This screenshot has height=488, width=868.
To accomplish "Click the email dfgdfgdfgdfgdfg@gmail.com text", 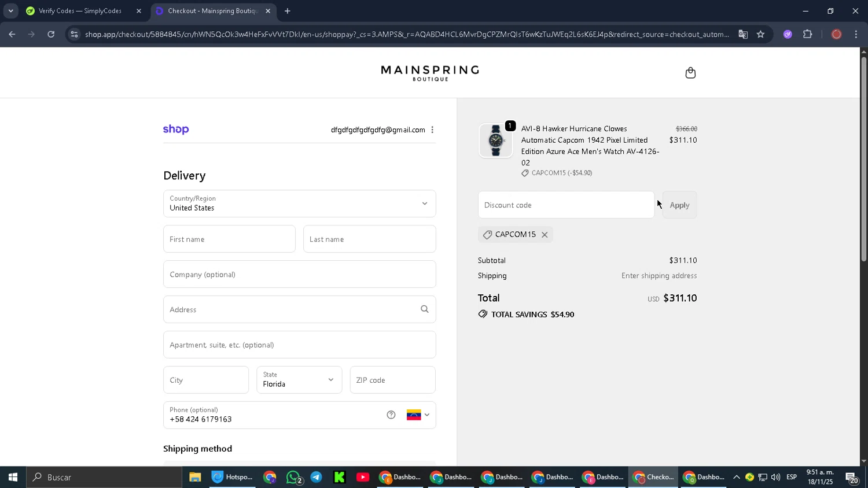I will (x=378, y=130).
